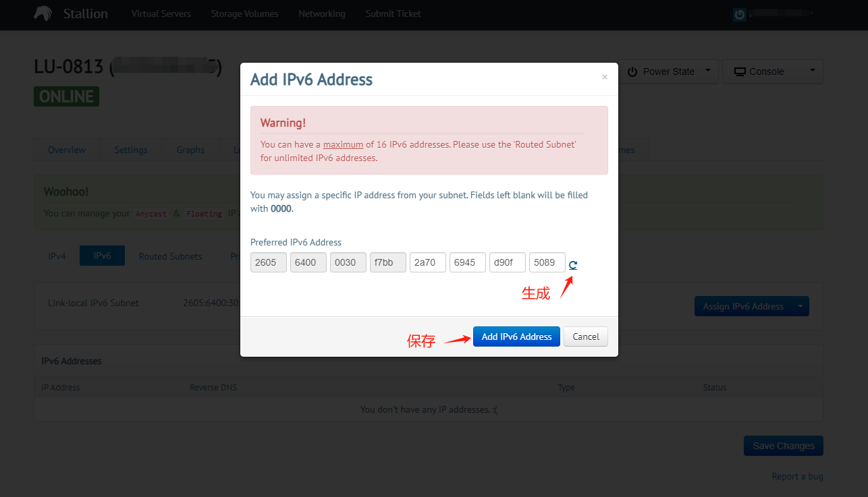
Task: Open Virtual Servers in top navigation
Action: point(161,13)
